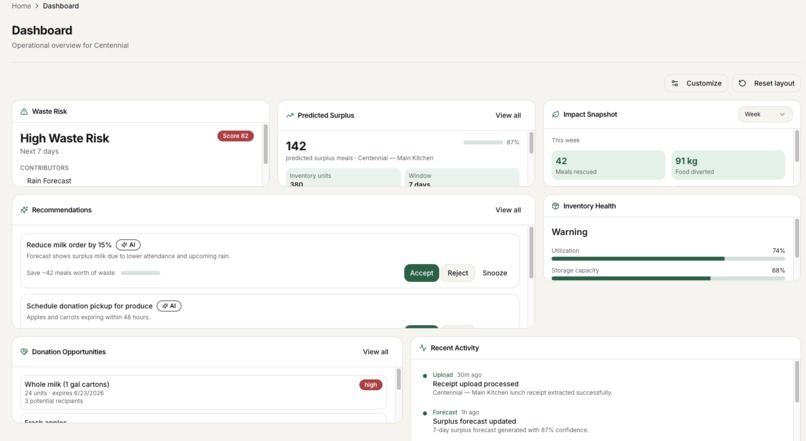Click the 'Next 7 days' label
This screenshot has width=806, height=441.
tap(39, 152)
